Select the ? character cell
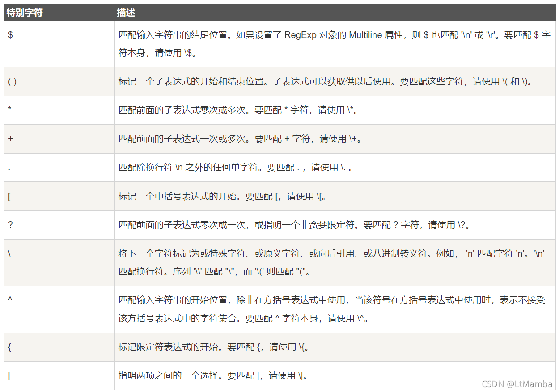 59,225
